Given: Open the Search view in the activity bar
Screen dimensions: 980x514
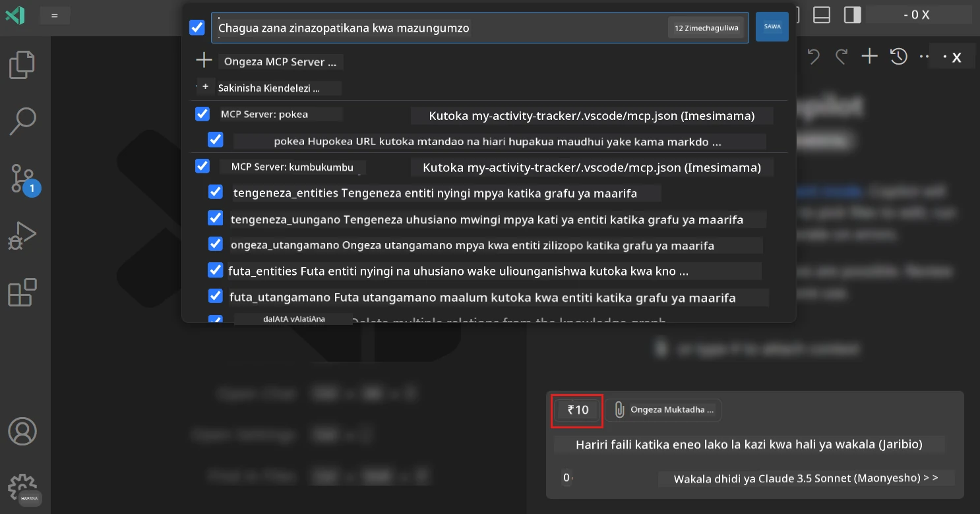Looking at the screenshot, I should click(22, 121).
